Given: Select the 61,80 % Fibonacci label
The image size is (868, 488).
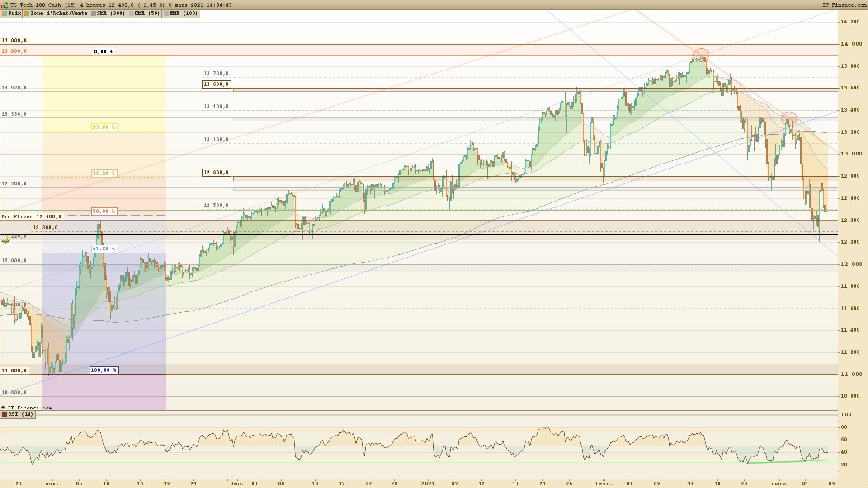Looking at the screenshot, I should pyautogui.click(x=104, y=249).
